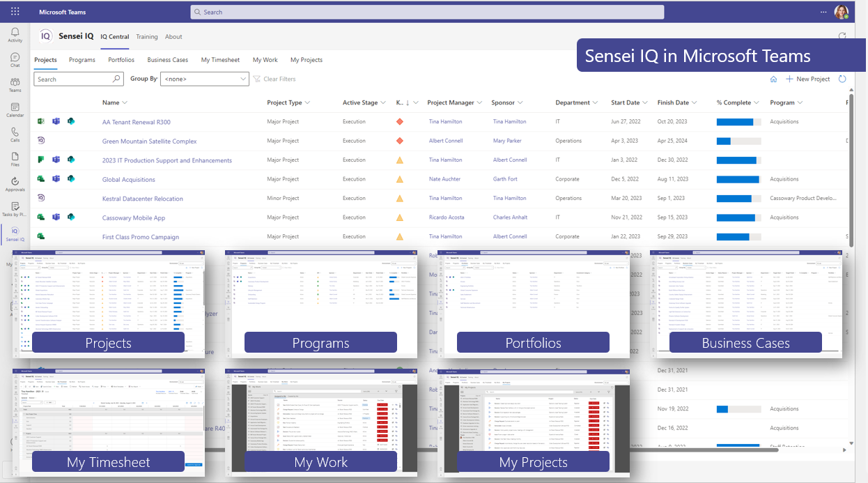Screen dimensions: 868x483
Task: Refresh the projects list beside New Project
Action: [842, 79]
